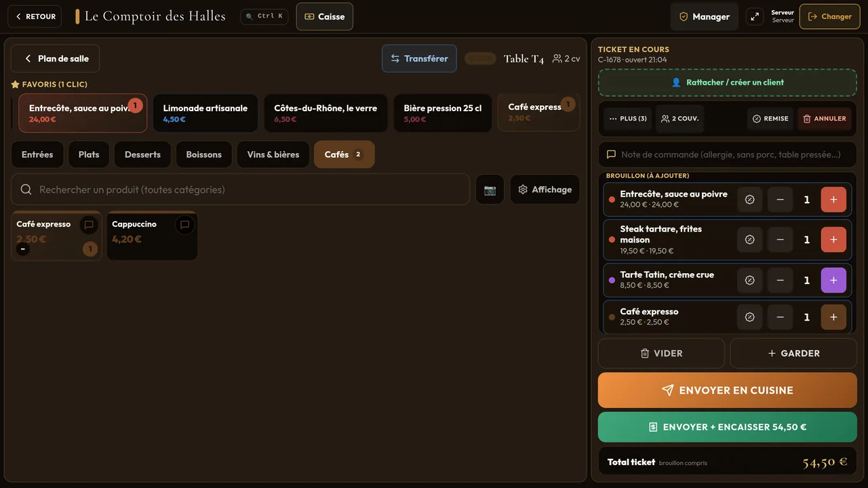This screenshot has height=488, width=868.
Task: Click ticket number C-1678 text
Action: pos(609,60)
